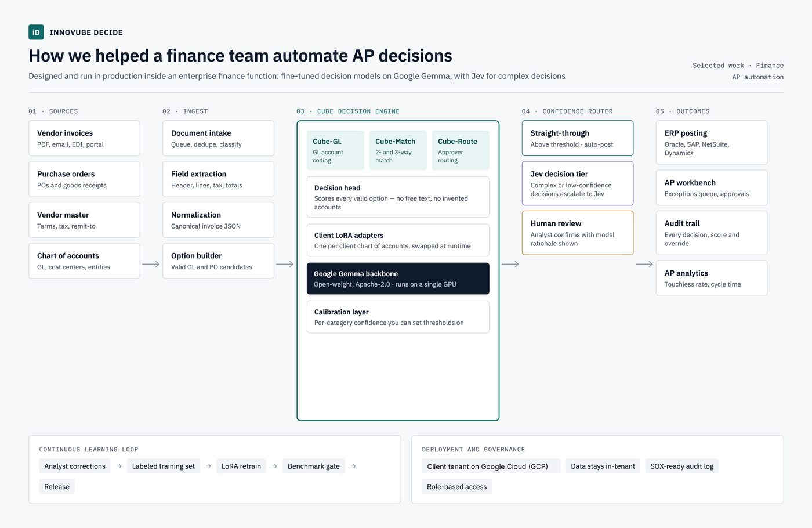812x528 pixels.
Task: Click the Google Gemma backbone block
Action: pos(398,279)
